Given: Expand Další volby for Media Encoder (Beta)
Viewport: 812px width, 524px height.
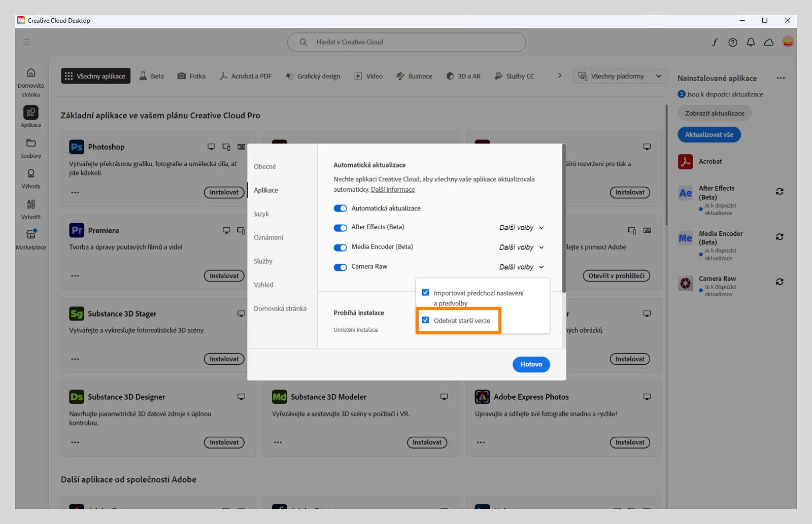Looking at the screenshot, I should [x=521, y=248].
